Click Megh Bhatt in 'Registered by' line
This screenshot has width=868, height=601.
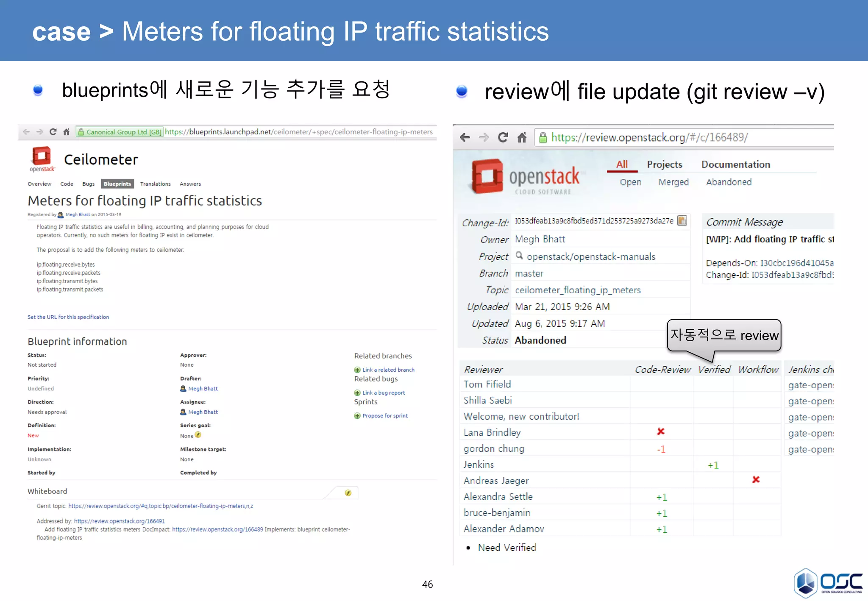coord(78,215)
